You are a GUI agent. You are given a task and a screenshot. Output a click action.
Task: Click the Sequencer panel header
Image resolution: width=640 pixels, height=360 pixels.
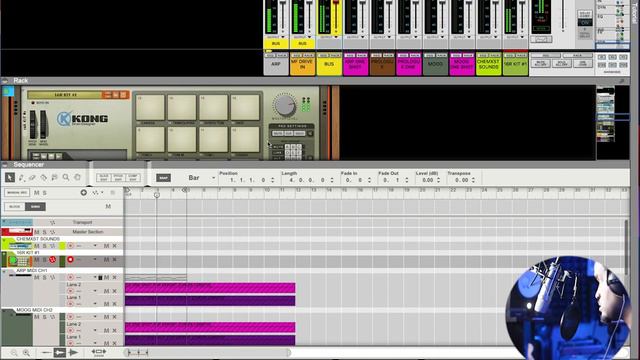coord(315,164)
